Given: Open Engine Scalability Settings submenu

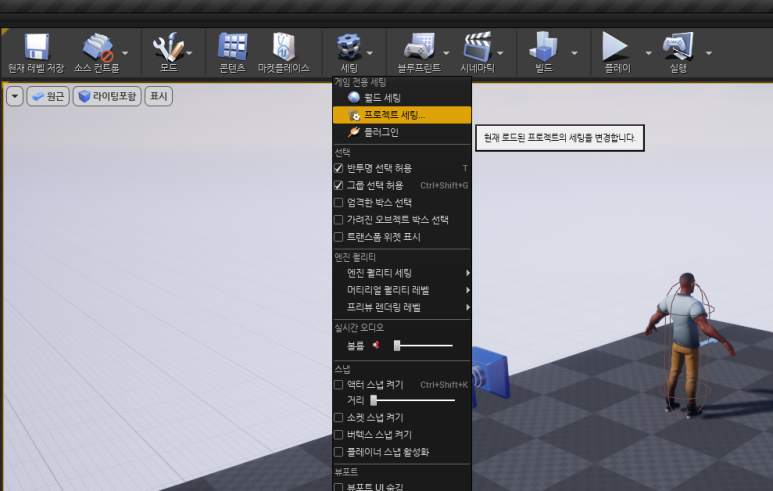Looking at the screenshot, I should [402, 273].
